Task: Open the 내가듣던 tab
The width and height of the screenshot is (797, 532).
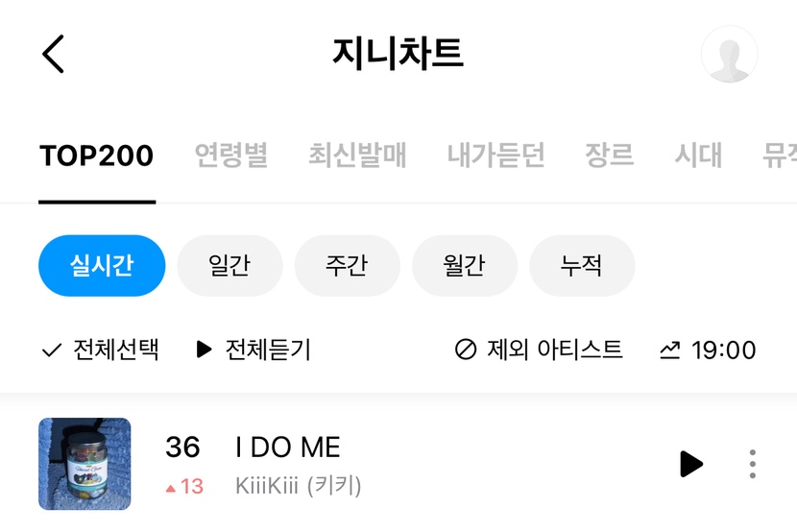Action: (495, 156)
